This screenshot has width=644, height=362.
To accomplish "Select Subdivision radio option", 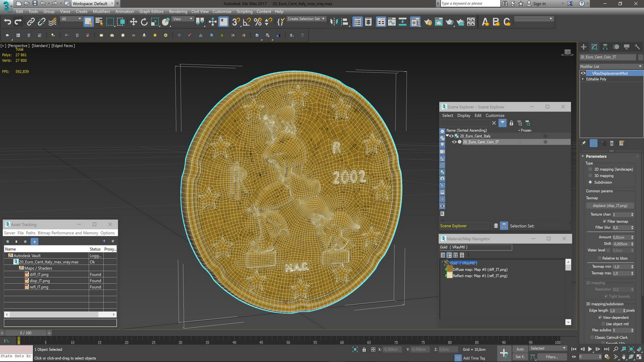I will (590, 182).
